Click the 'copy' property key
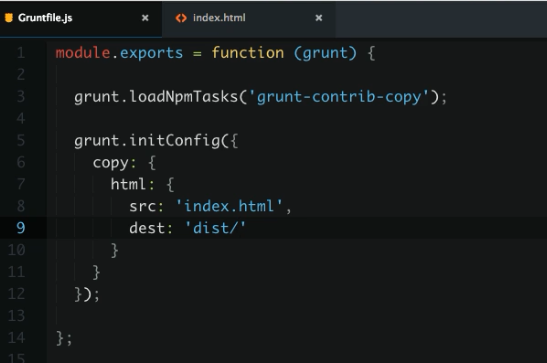Image resolution: width=547 pixels, height=363 pixels. (111, 163)
